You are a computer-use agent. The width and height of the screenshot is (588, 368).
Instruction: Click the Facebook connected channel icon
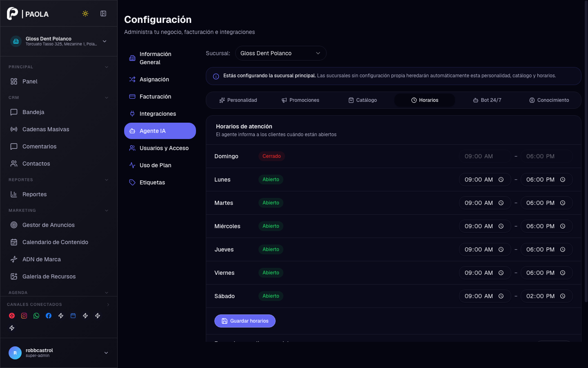tap(49, 316)
